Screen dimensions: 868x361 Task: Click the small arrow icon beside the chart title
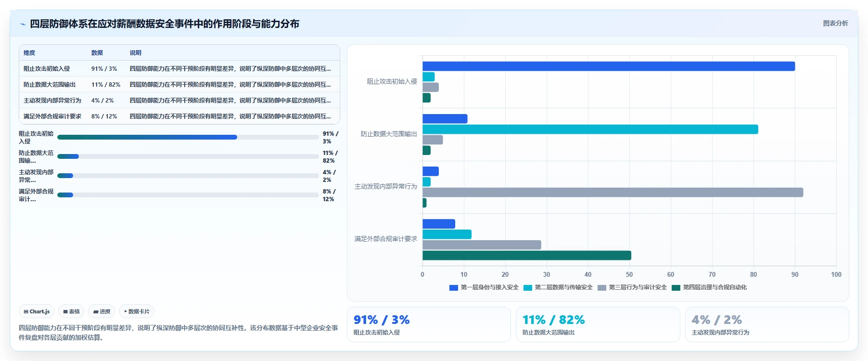click(23, 24)
